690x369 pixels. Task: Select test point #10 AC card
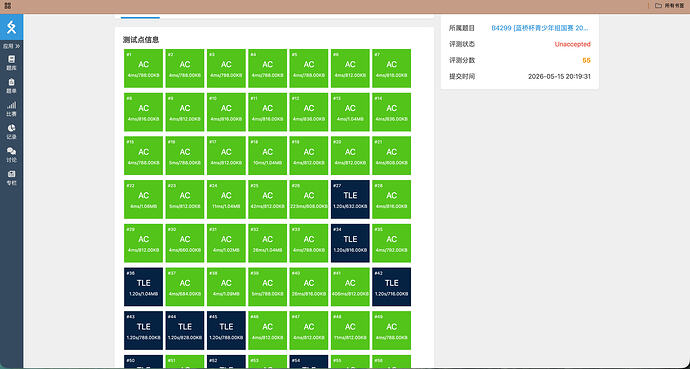coord(226,112)
